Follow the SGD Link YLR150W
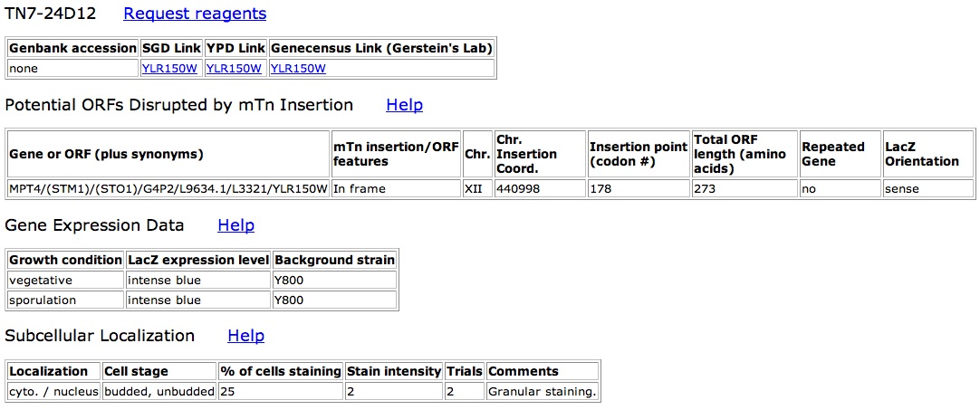This screenshot has width=980, height=410. point(170,69)
